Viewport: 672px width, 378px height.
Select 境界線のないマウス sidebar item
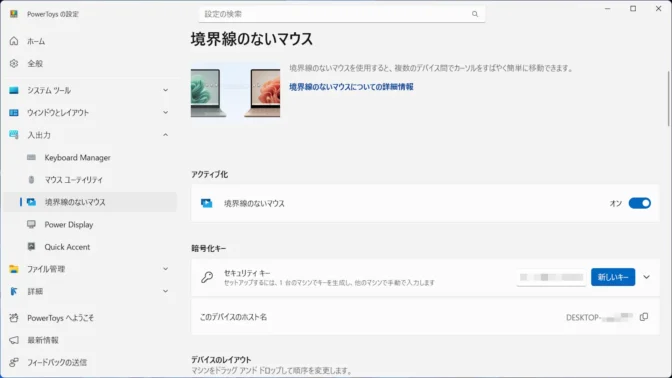click(x=90, y=202)
